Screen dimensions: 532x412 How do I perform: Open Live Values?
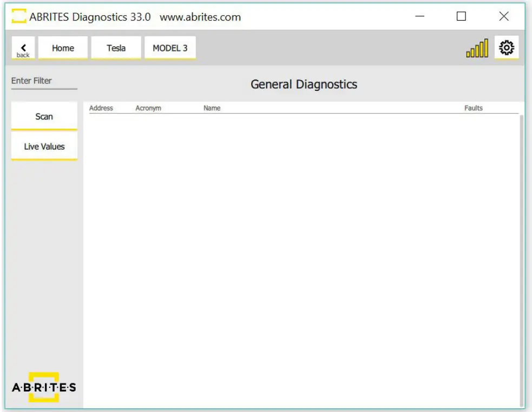click(43, 145)
